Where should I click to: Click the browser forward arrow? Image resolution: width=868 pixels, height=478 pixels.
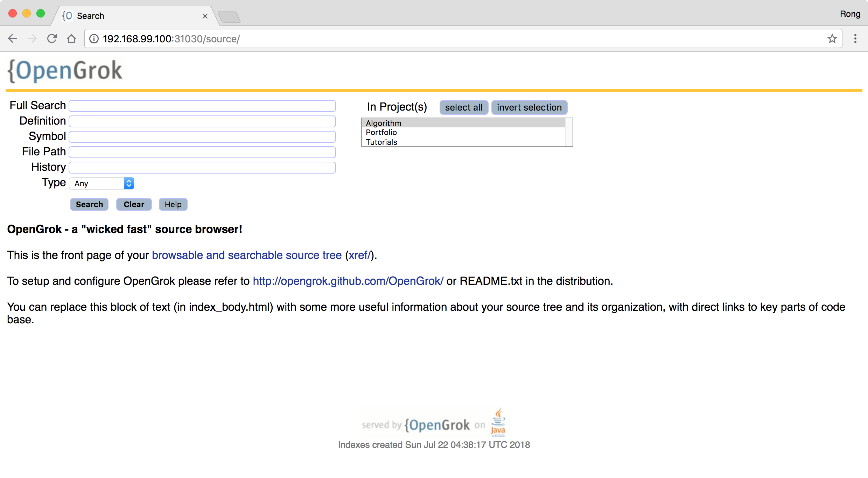coord(32,38)
